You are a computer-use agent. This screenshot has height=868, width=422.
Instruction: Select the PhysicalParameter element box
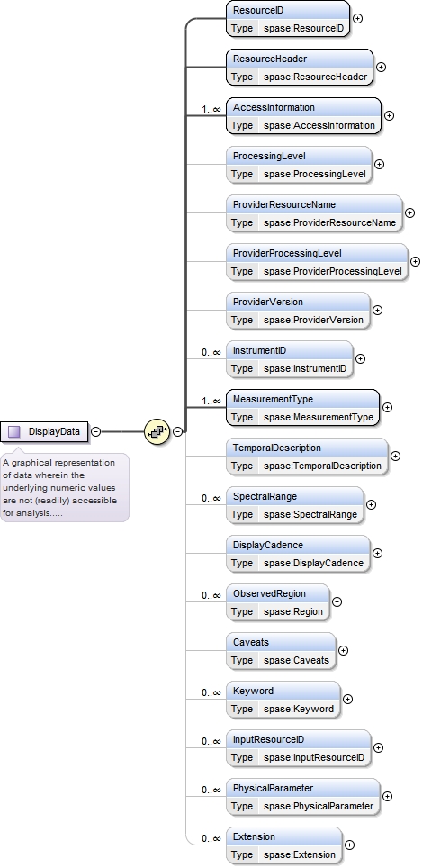[x=303, y=797]
